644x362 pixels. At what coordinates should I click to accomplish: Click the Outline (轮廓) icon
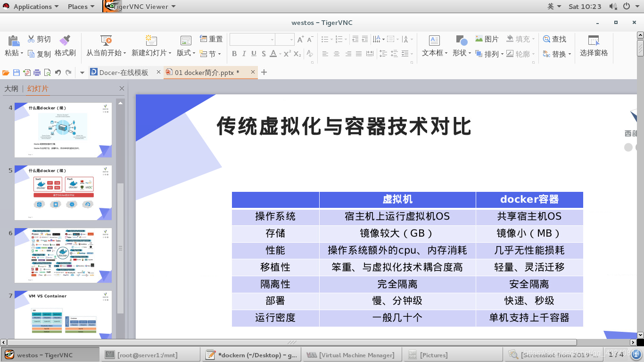[510, 54]
